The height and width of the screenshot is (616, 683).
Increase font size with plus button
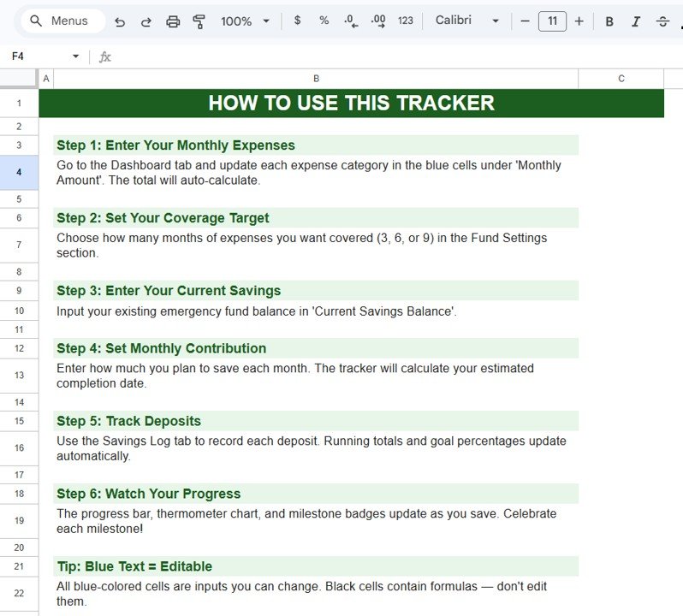tap(579, 21)
